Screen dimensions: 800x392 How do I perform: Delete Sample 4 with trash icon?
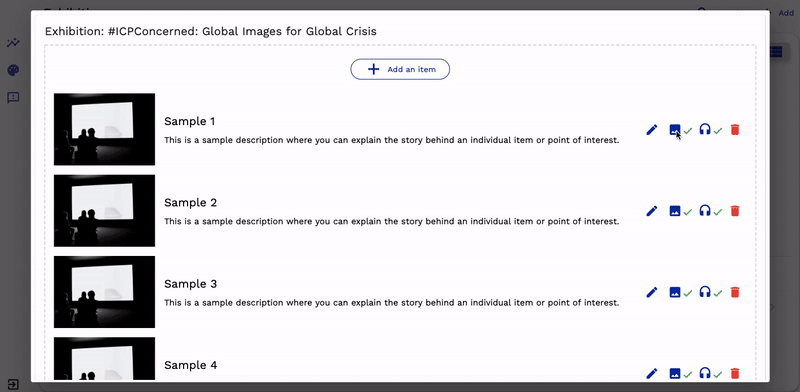click(735, 373)
